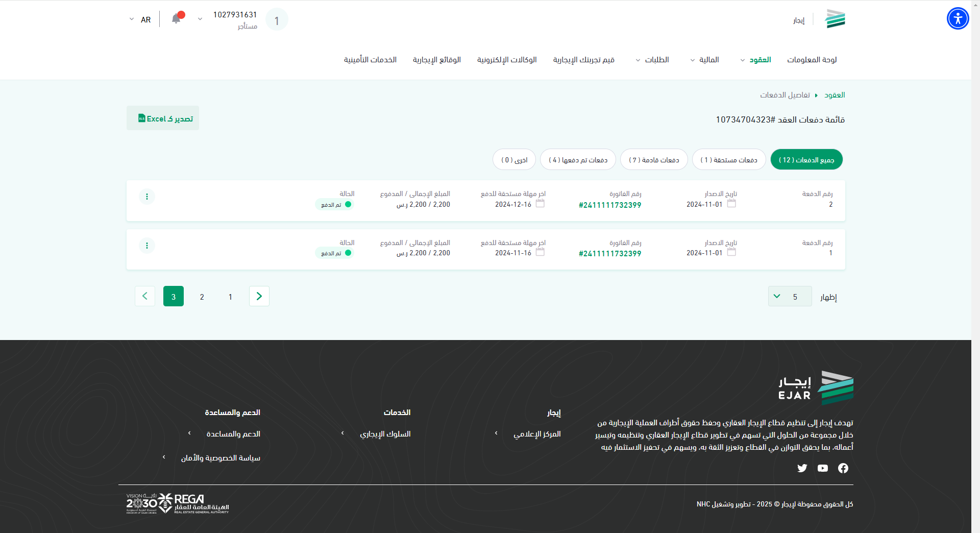Open Ejar's Facebook page icon
This screenshot has height=533, width=980.
point(843,468)
